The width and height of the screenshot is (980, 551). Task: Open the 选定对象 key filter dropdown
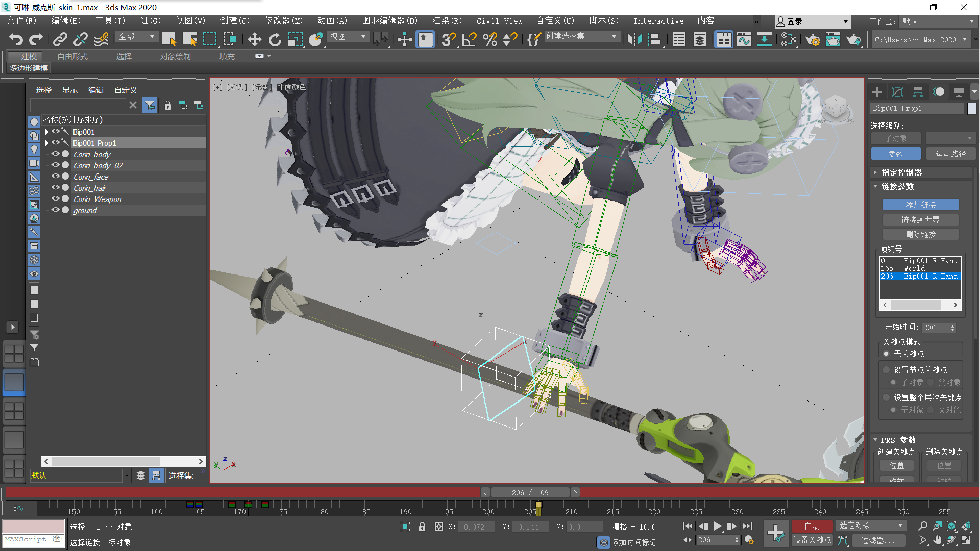(871, 525)
